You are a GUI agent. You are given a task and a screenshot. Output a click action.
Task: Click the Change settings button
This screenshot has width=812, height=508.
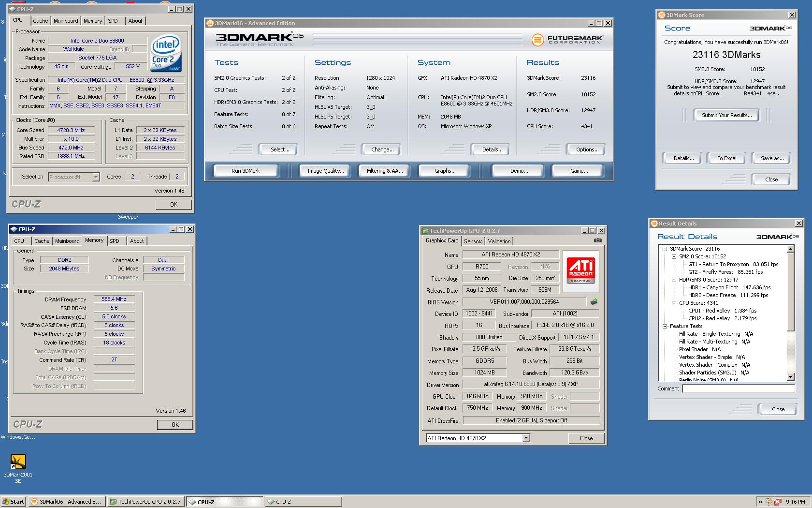(382, 149)
